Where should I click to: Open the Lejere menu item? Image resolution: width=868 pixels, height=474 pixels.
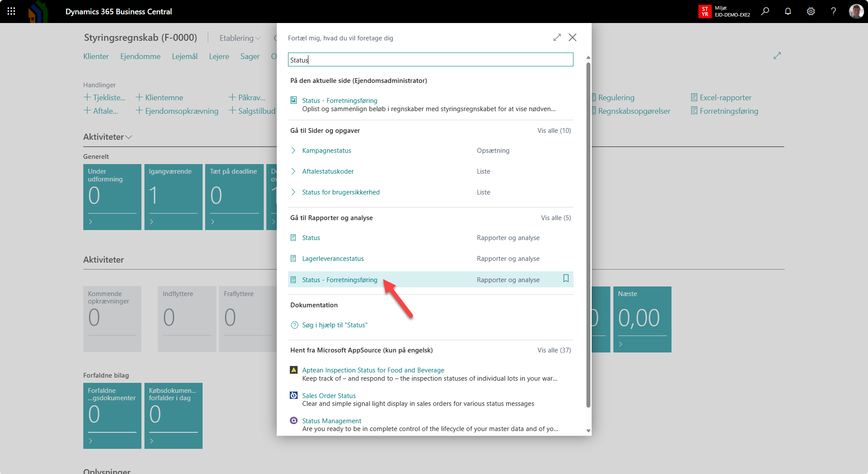[x=219, y=56]
